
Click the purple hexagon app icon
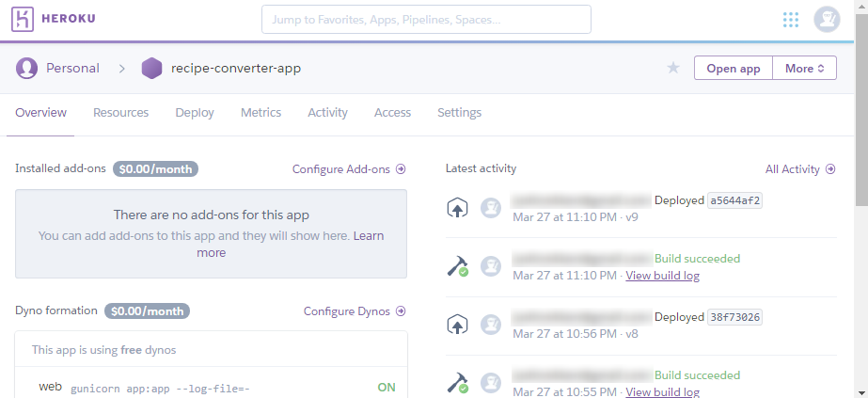click(x=151, y=68)
